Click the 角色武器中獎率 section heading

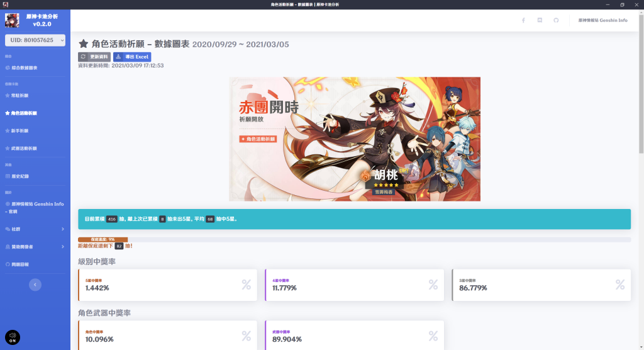[104, 313]
